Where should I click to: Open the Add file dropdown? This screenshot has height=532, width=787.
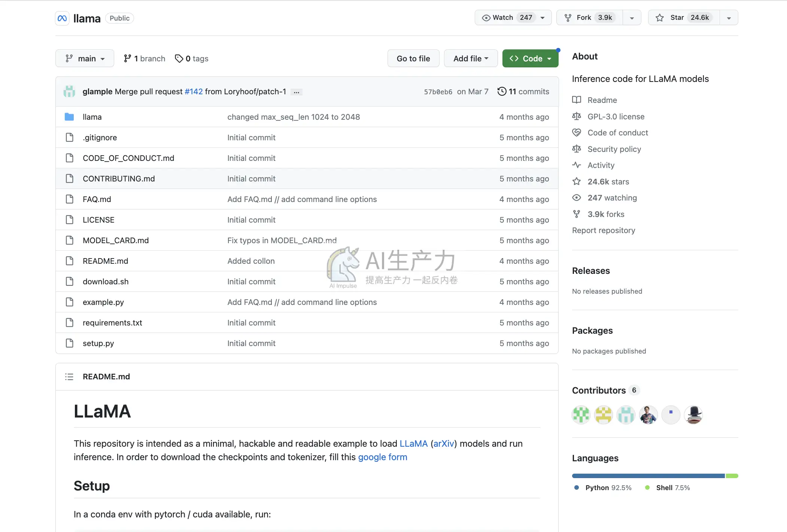[x=471, y=58]
